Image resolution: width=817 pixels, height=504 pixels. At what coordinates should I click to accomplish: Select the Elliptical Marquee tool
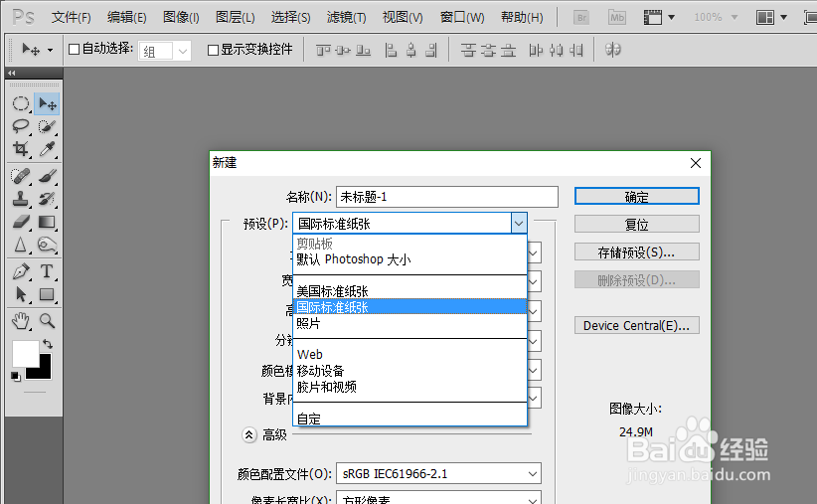pyautogui.click(x=21, y=103)
